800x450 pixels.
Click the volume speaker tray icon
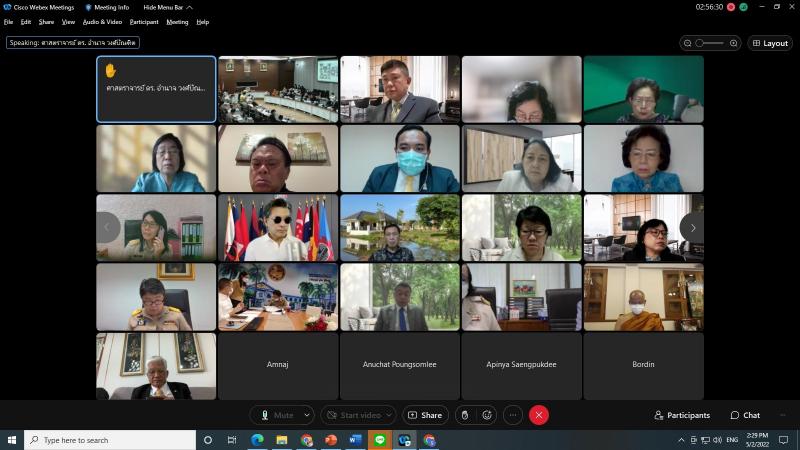click(717, 440)
